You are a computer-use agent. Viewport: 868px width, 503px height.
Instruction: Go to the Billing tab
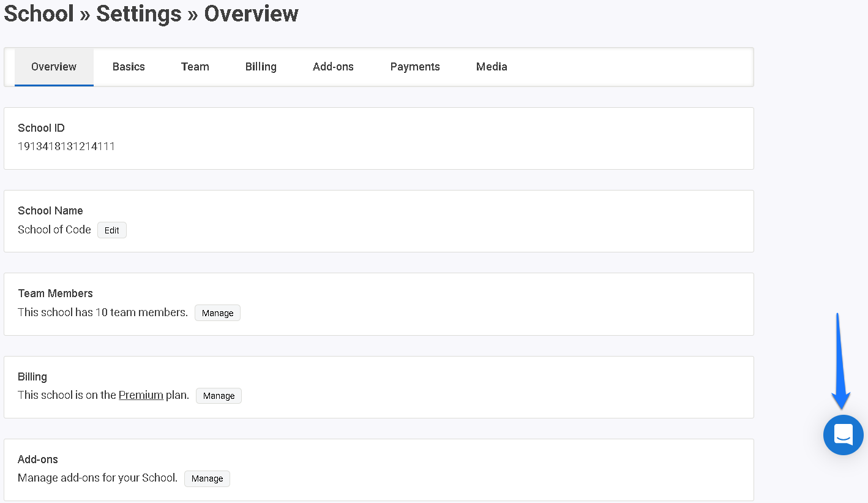coord(261,67)
